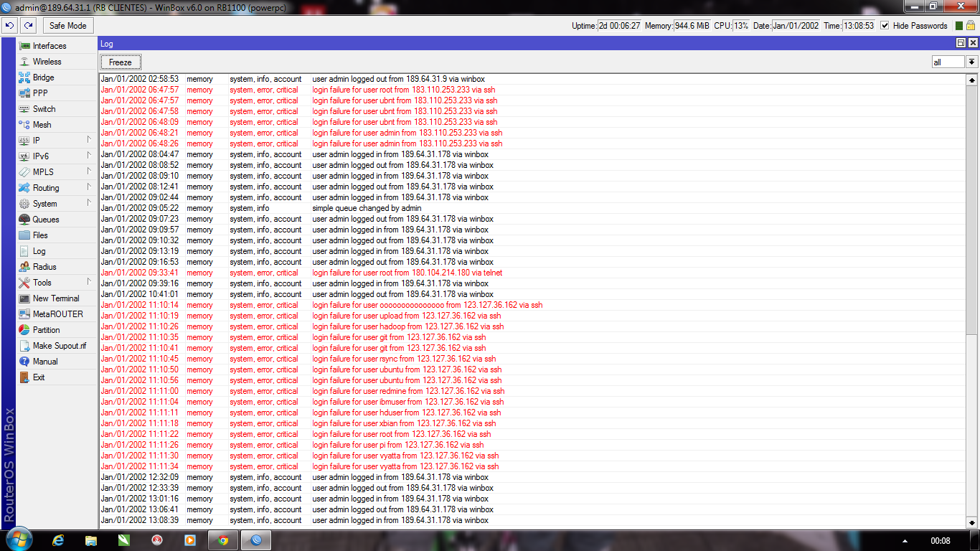
Task: Expand the IP submenu arrow
Action: (x=89, y=141)
